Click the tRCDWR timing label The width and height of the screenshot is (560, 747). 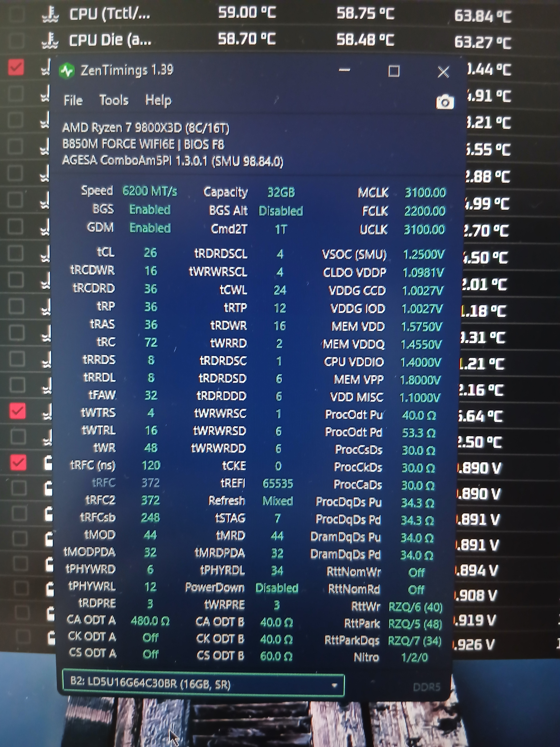[92, 270]
